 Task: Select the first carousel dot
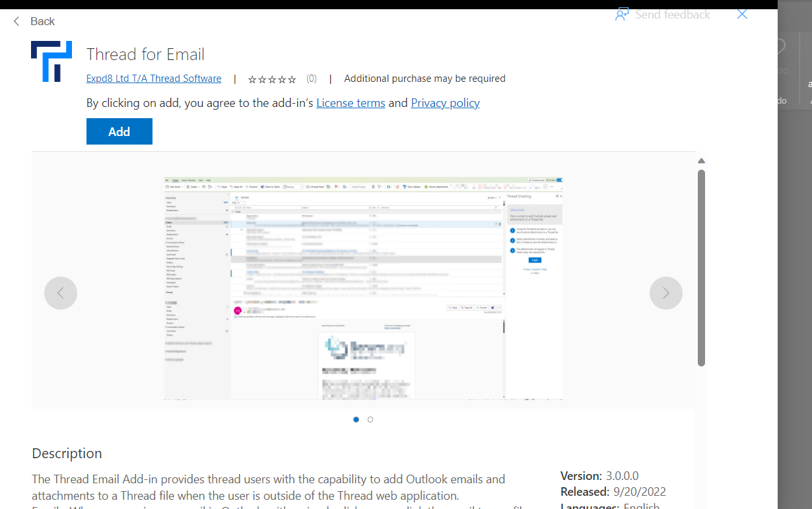pyautogui.click(x=356, y=419)
